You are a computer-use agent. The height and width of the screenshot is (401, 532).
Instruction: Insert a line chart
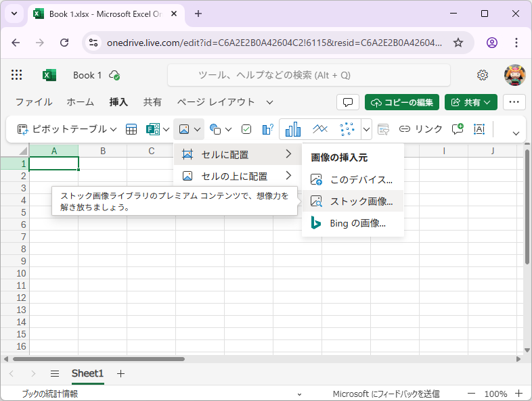(320, 129)
